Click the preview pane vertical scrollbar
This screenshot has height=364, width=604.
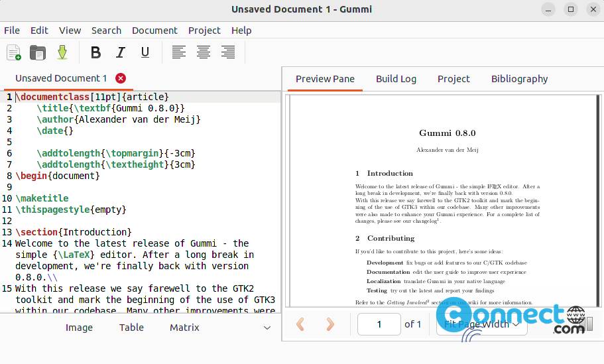point(598,200)
